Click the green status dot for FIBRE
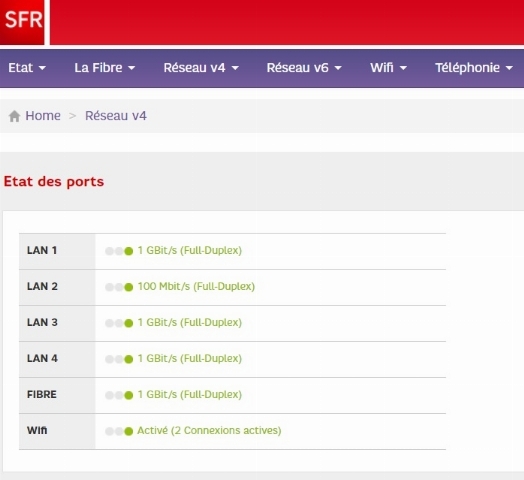Viewport: 524px width, 480px height. pyautogui.click(x=129, y=395)
